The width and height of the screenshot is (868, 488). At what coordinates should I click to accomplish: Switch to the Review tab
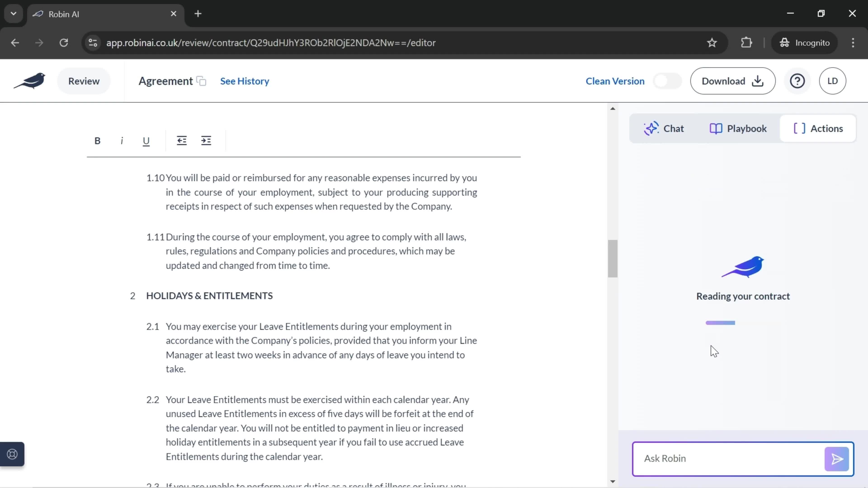(x=83, y=80)
